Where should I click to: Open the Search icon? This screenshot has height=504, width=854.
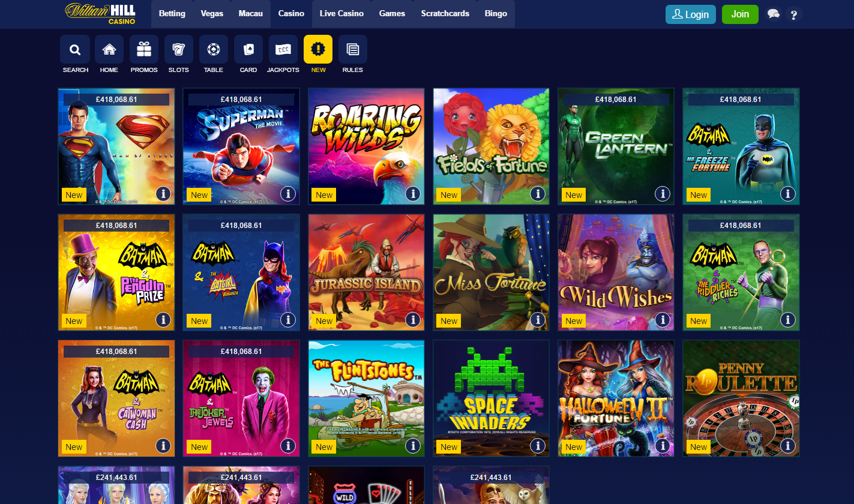(x=75, y=50)
